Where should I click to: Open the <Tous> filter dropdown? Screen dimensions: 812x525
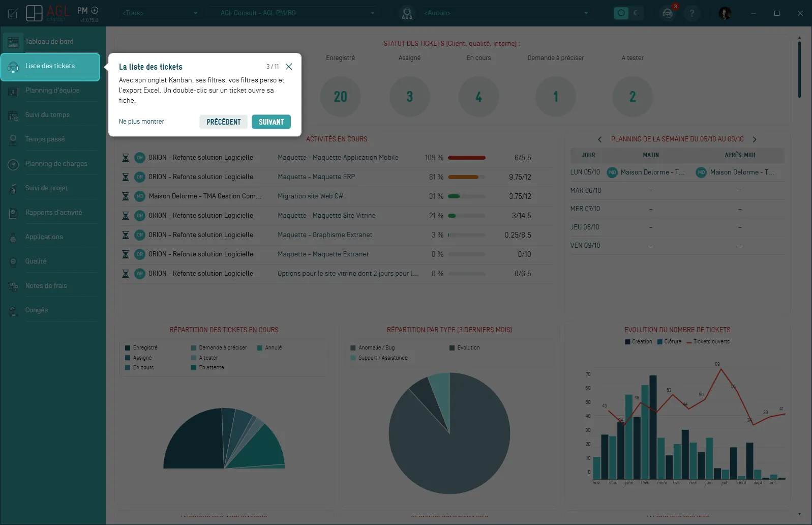click(x=160, y=13)
